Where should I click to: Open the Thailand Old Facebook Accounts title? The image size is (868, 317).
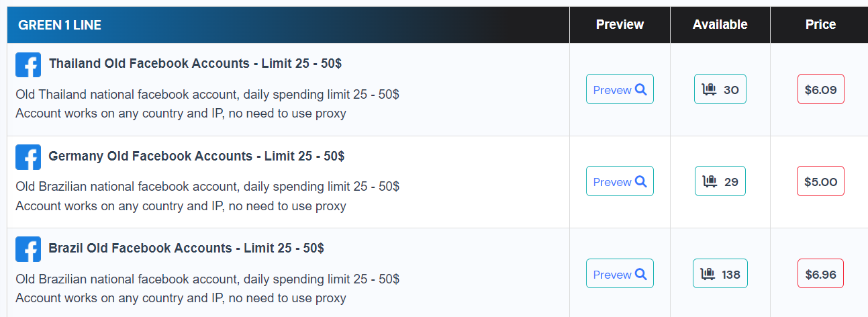pos(195,64)
